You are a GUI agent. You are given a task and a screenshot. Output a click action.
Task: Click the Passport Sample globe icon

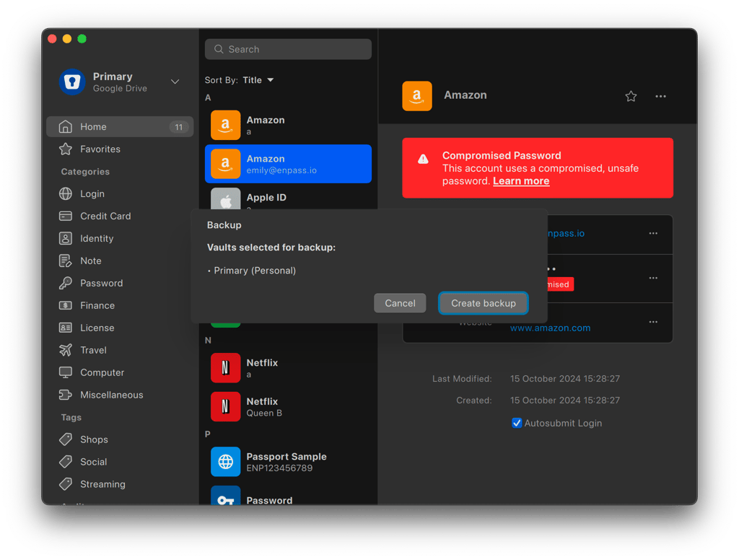225,462
